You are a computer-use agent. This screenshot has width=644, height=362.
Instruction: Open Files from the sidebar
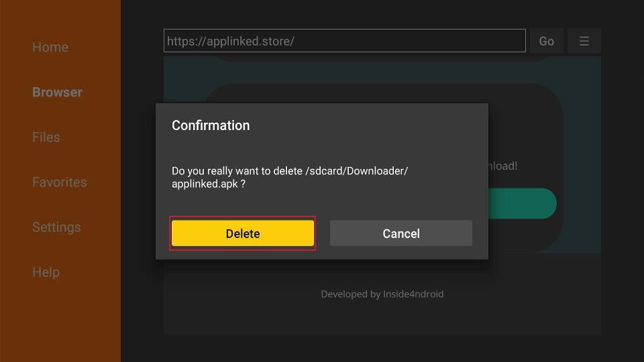[x=46, y=137]
